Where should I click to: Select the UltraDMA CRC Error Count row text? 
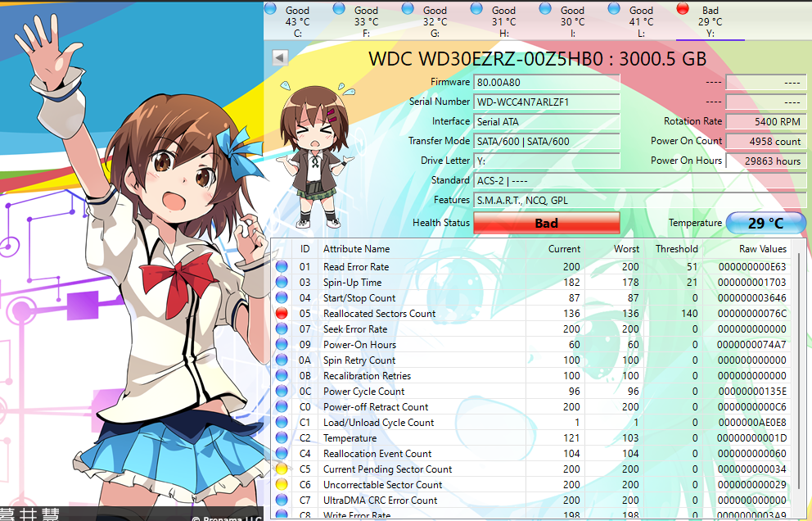(x=380, y=500)
